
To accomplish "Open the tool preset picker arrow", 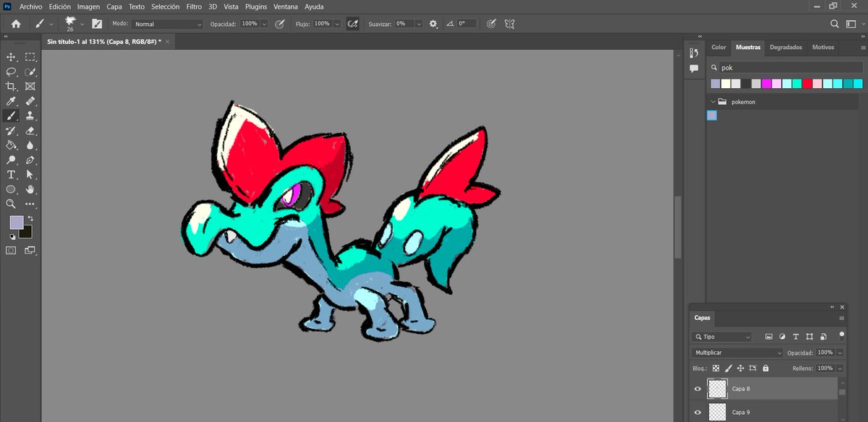I will click(x=51, y=24).
